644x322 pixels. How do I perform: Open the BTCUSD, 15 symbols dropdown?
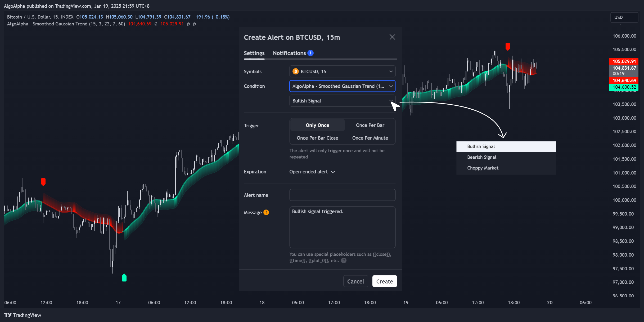(342, 71)
